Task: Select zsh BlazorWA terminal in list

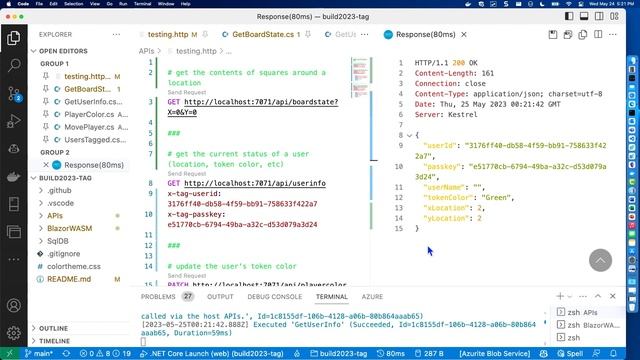Action: point(588,325)
